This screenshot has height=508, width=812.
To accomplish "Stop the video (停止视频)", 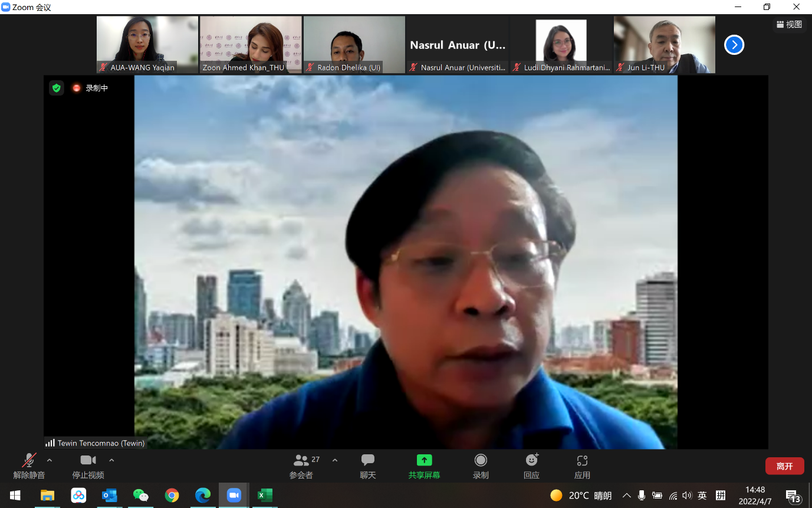I will [88, 461].
